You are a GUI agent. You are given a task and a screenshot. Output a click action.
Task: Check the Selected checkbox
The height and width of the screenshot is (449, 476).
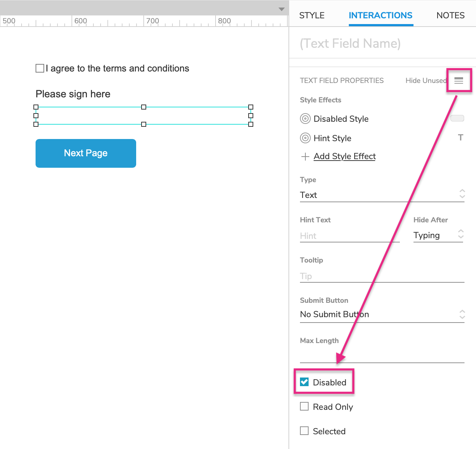[304, 431]
